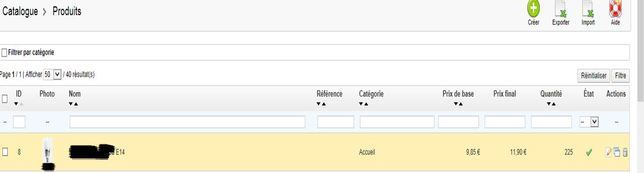Edit product 8 with the pencil icon
The image size is (644, 173).
coord(609,152)
